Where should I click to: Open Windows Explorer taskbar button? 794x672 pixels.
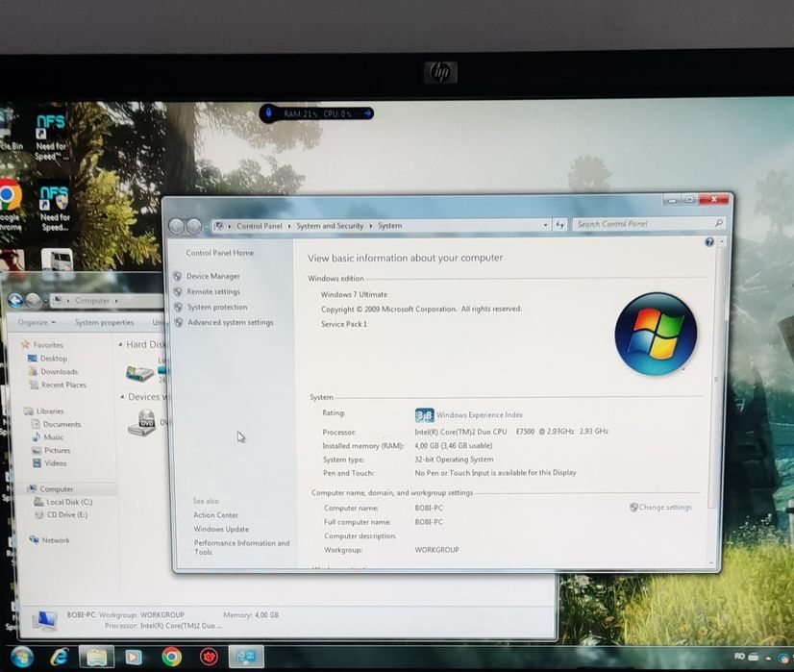[97, 657]
